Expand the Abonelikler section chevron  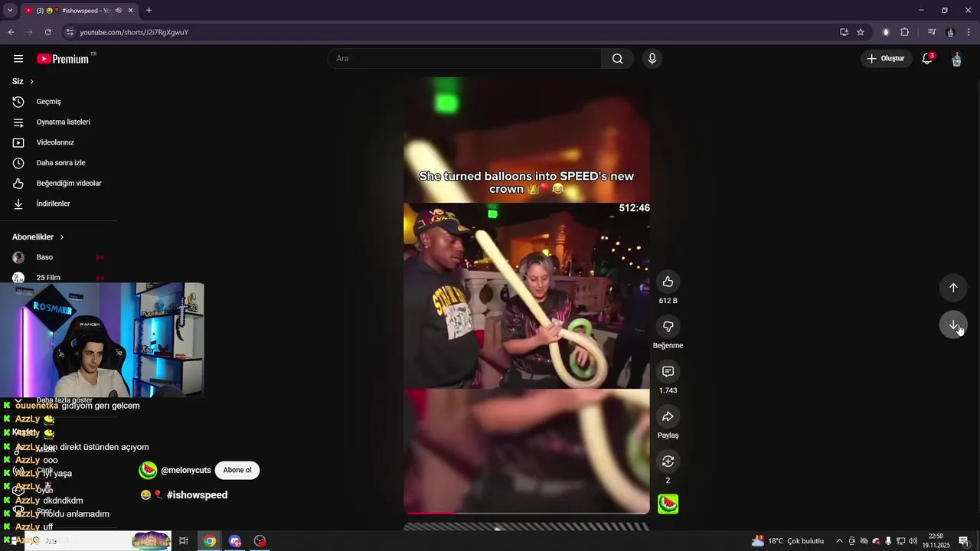click(62, 237)
